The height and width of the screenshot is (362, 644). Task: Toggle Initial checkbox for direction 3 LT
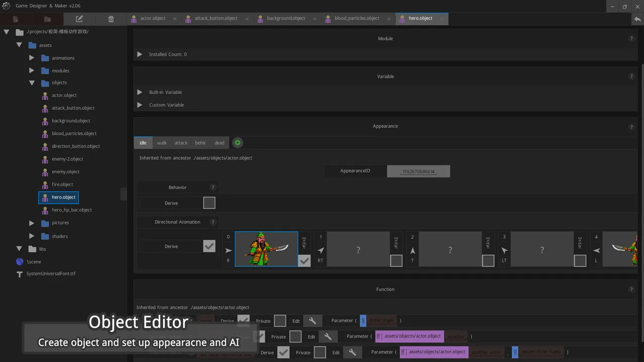580,260
